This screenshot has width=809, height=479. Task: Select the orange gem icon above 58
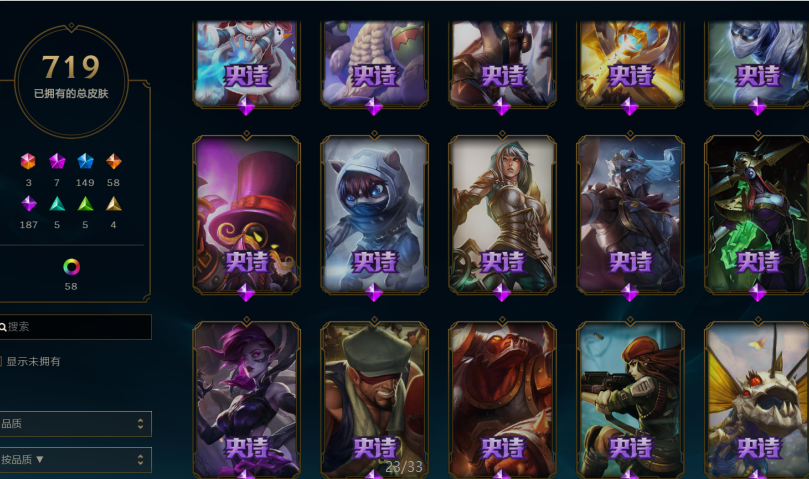(x=114, y=162)
